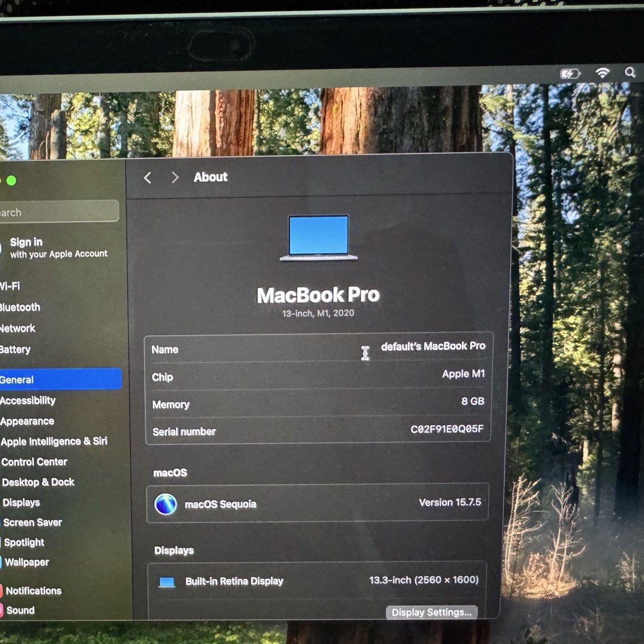Image resolution: width=644 pixels, height=644 pixels.
Task: Open Accessibility settings pane
Action: (x=27, y=401)
